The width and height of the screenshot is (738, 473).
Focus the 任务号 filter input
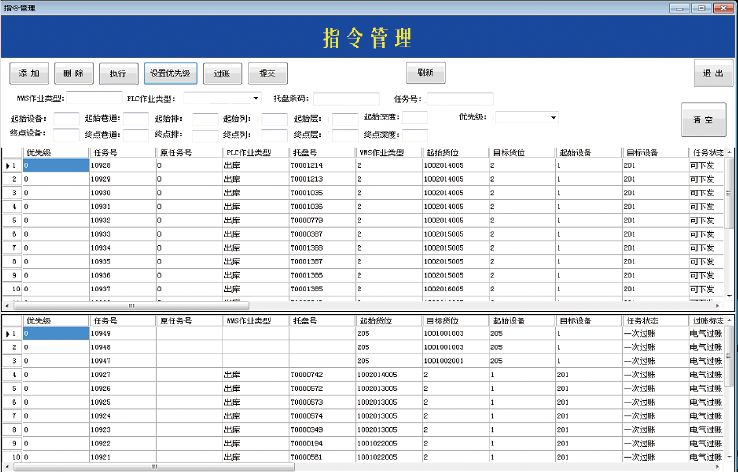pyautogui.click(x=460, y=99)
